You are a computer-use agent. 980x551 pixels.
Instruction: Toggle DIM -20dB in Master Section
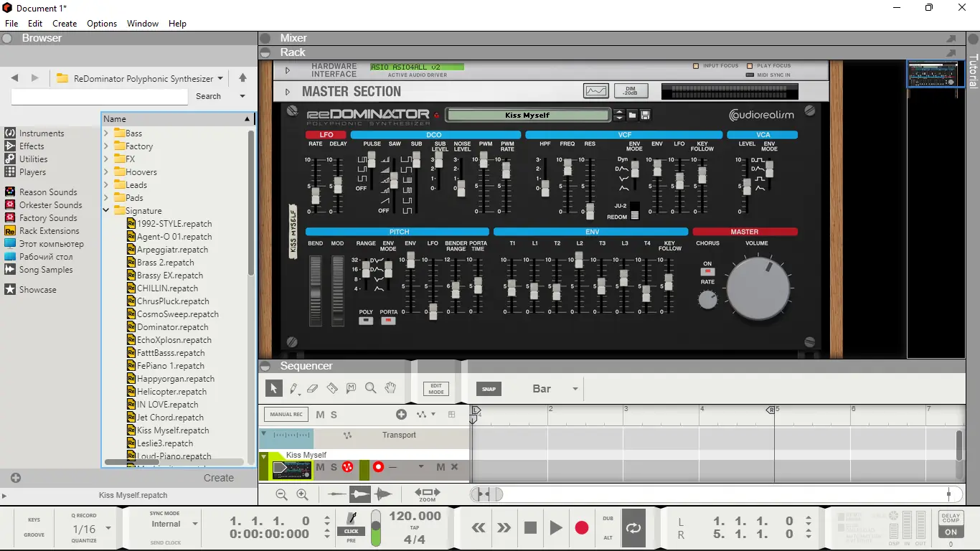631,91
